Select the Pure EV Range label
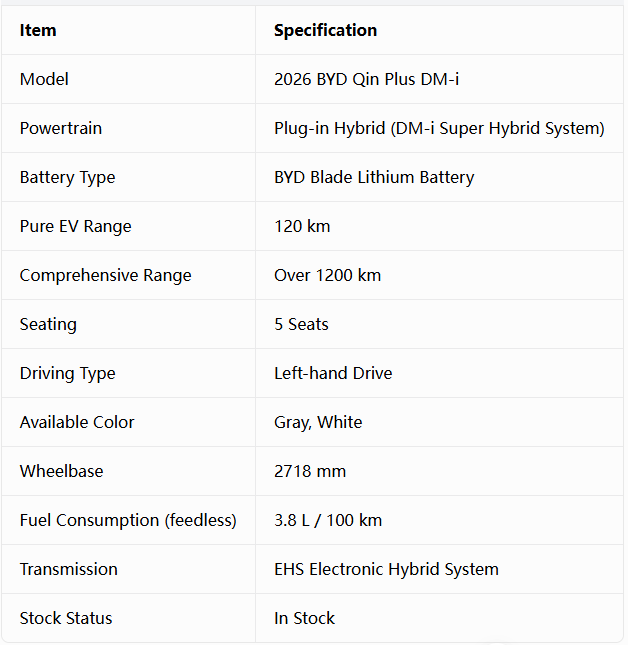The width and height of the screenshot is (628, 645). tap(76, 227)
